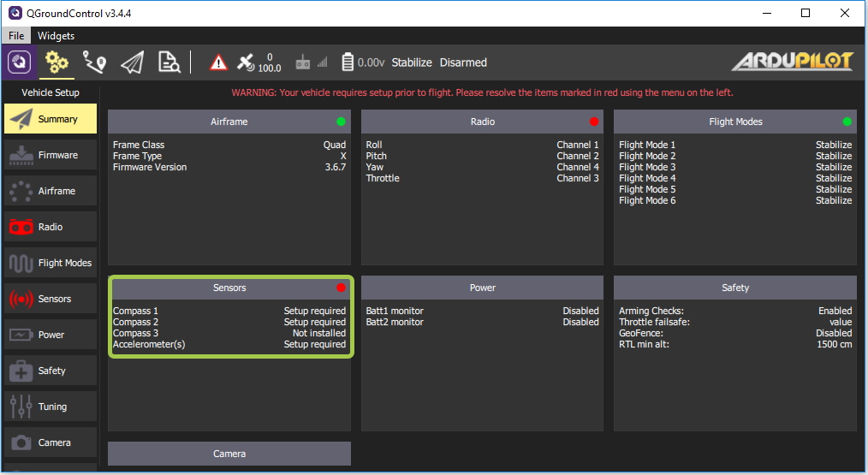The image size is (868, 475).
Task: Show battery status indicator
Action: [x=363, y=62]
